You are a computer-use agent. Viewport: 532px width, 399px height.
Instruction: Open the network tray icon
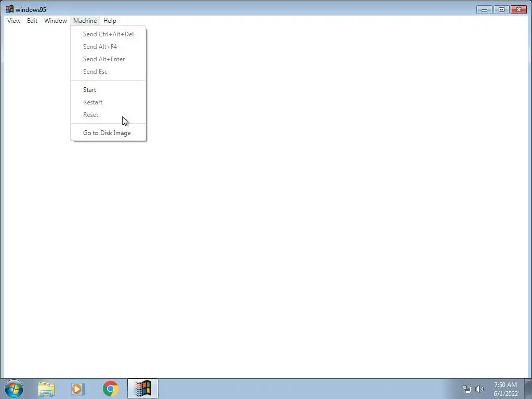(x=467, y=389)
